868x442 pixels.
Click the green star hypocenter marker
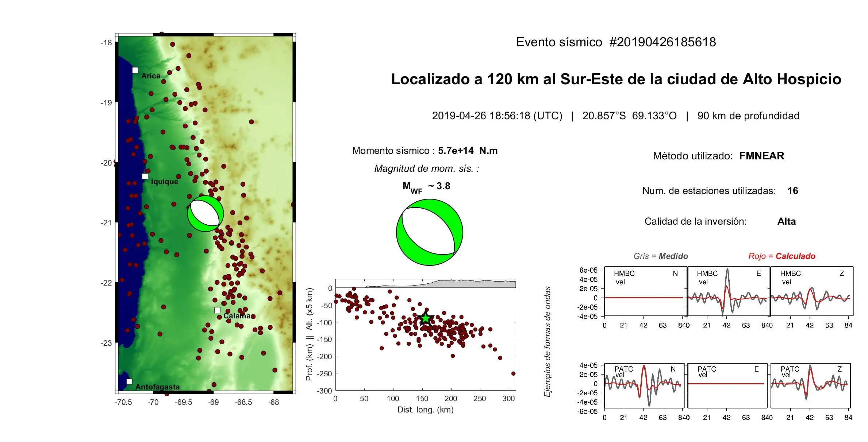click(x=426, y=318)
